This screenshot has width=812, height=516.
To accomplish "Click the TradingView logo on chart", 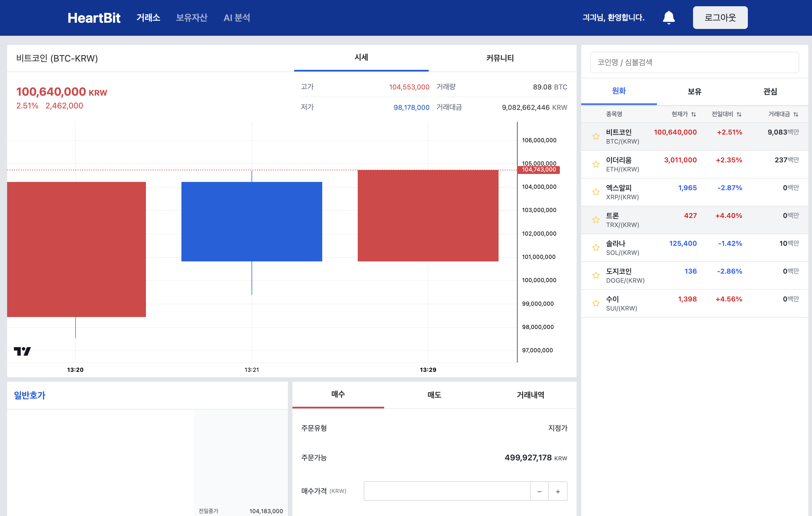I will click(x=22, y=351).
